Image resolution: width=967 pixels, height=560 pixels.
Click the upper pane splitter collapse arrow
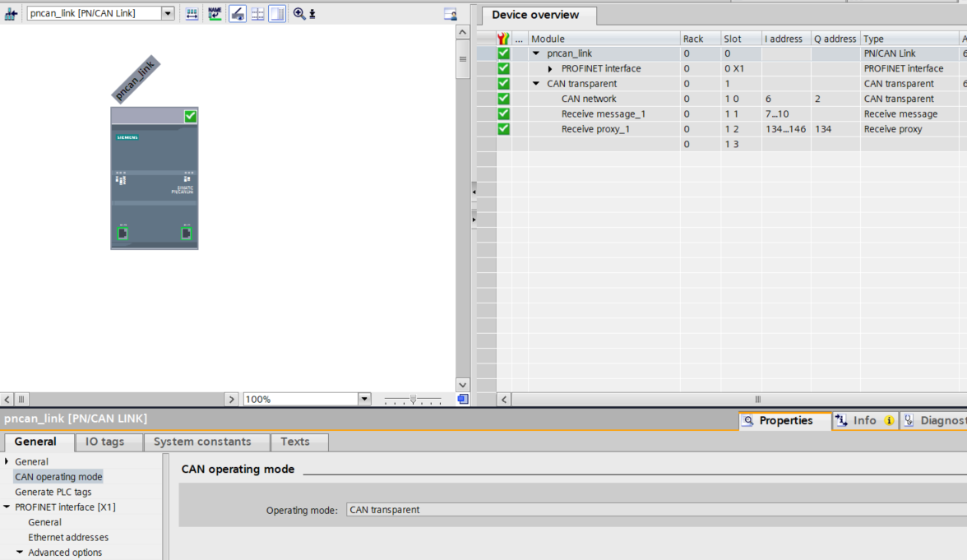(474, 192)
